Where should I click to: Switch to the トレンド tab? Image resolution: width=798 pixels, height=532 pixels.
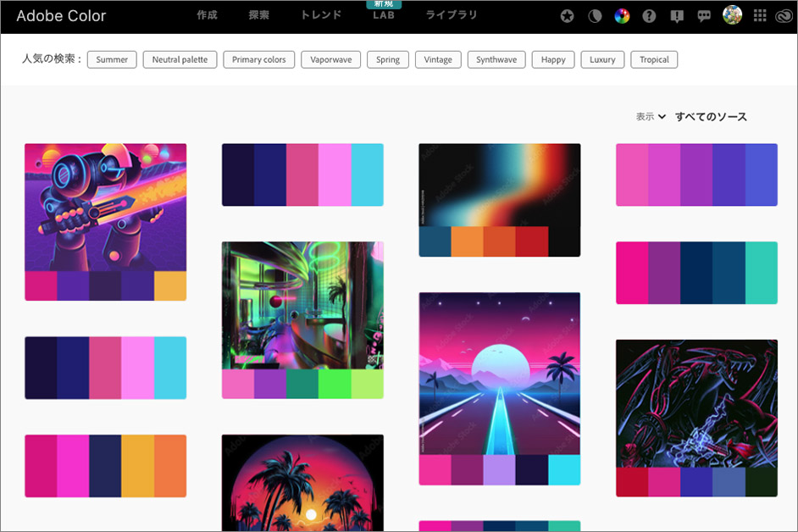pyautogui.click(x=321, y=15)
